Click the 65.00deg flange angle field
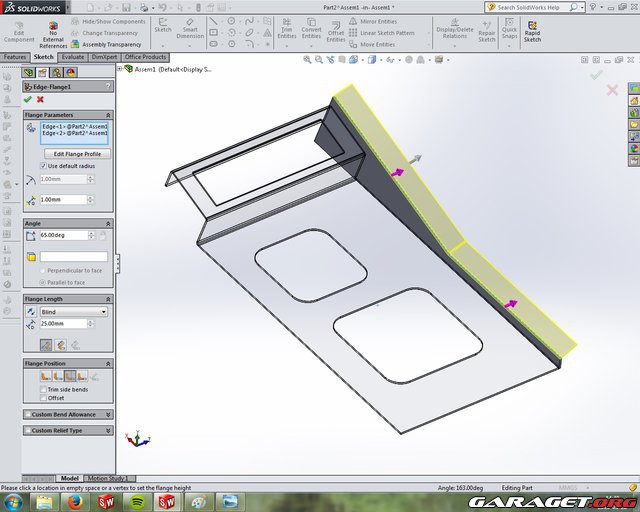This screenshot has height=512, width=640. pyautogui.click(x=63, y=235)
